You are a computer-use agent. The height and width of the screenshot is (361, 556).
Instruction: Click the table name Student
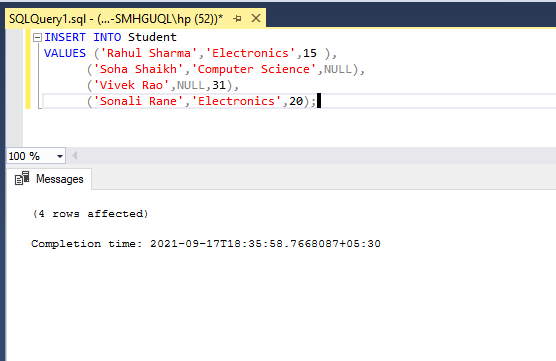point(152,37)
